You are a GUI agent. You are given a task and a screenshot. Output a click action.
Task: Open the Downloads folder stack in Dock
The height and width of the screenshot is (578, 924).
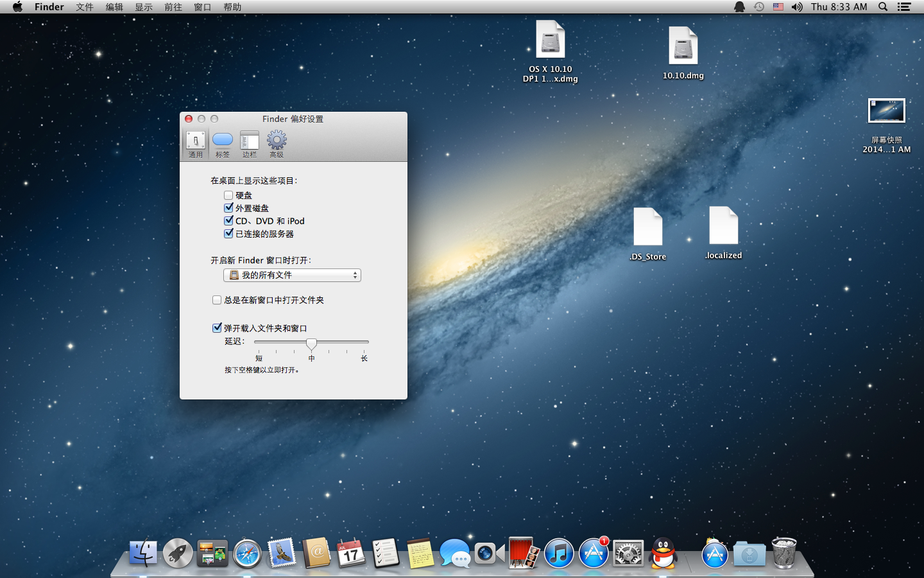tap(749, 553)
